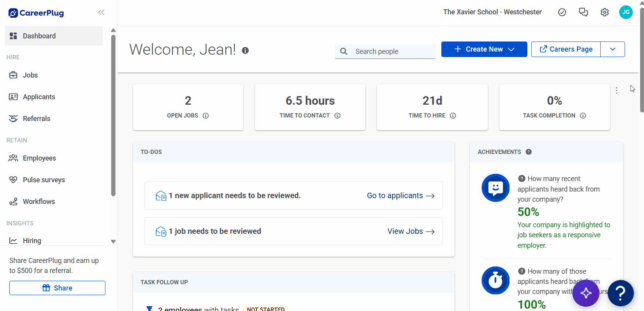Click info icon next to Welcome, Jean!
This screenshot has height=311, width=644.
click(x=245, y=50)
